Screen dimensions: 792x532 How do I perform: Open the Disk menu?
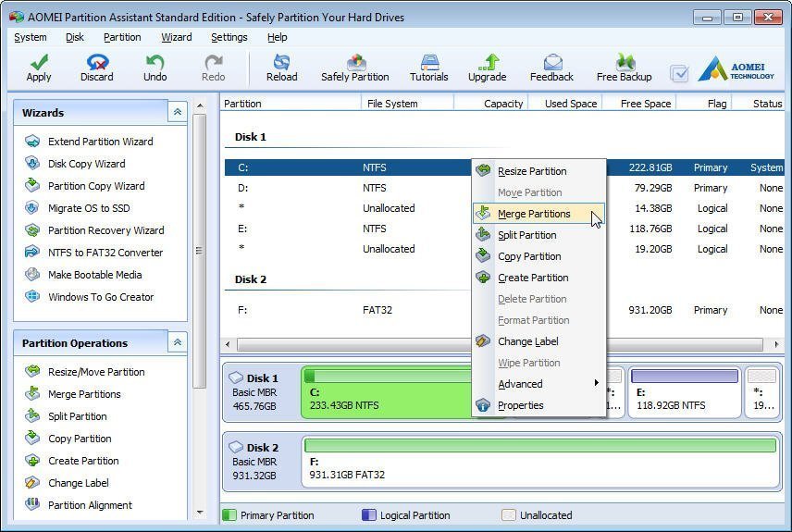click(x=75, y=37)
